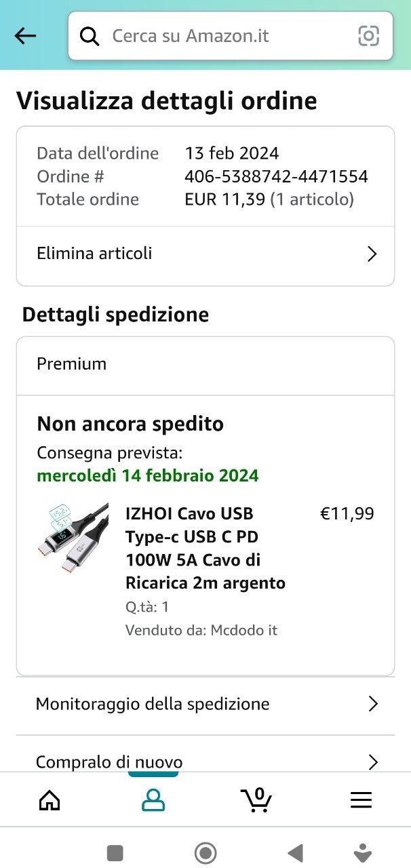Open Monitoraggio della spedizione option
This screenshot has height=868, width=411.
pyautogui.click(x=153, y=704)
